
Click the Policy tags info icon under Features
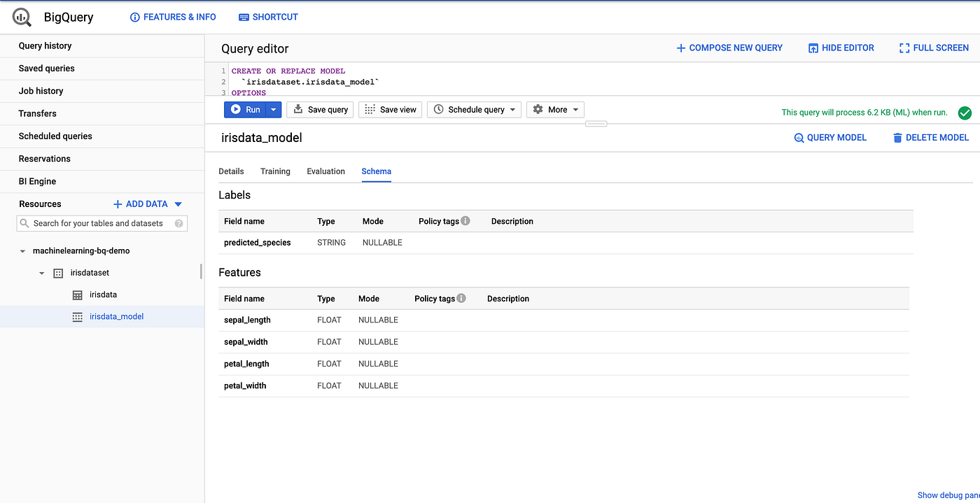pos(462,297)
